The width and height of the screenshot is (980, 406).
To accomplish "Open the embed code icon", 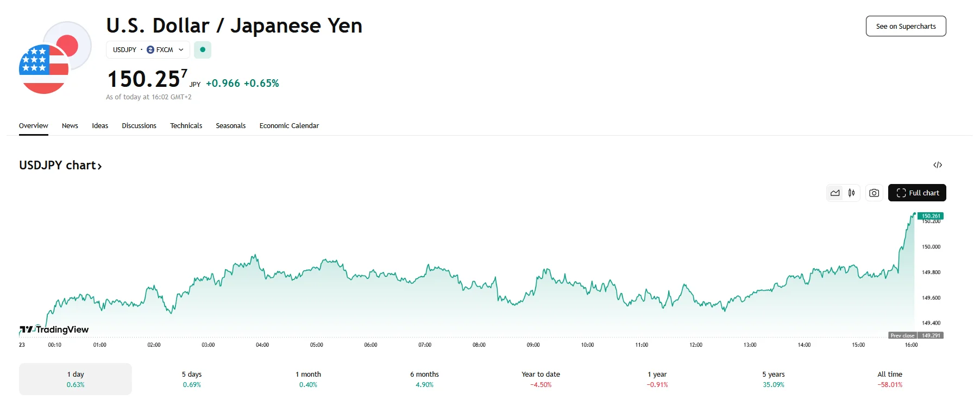I will [x=938, y=165].
